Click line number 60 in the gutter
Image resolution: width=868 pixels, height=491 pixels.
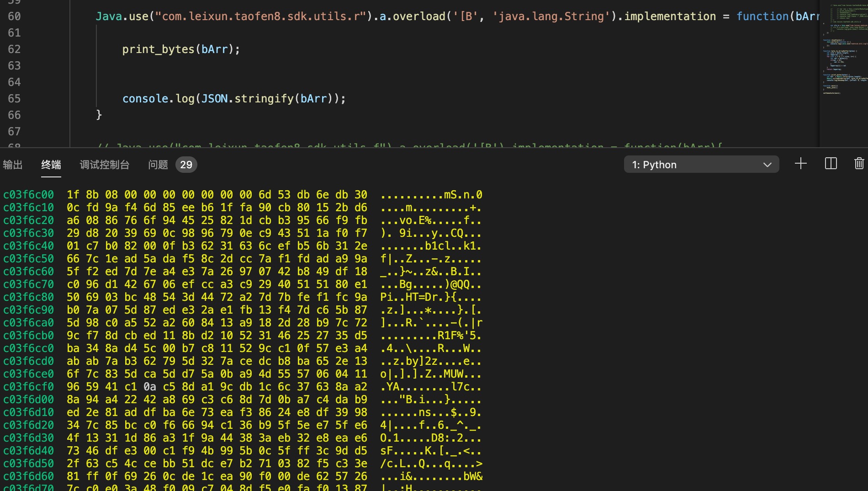14,16
